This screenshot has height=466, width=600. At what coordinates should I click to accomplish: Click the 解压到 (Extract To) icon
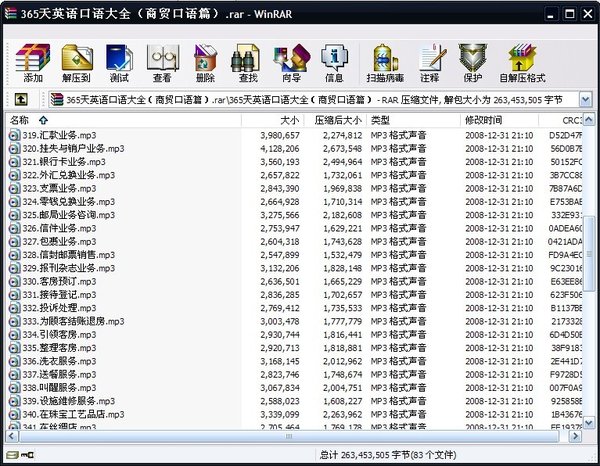point(77,64)
